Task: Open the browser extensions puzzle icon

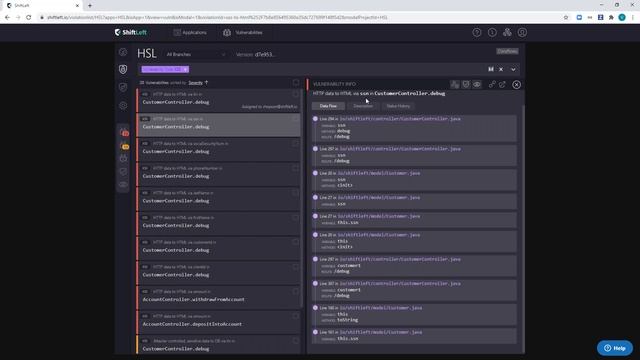Action: pyautogui.click(x=611, y=18)
